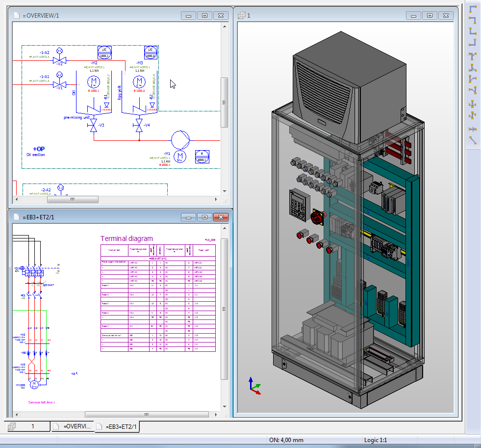481x448 pixels.
Task: Click the vertical scrollbar thumb in =EB3+ET2/1
Action: pos(225,309)
